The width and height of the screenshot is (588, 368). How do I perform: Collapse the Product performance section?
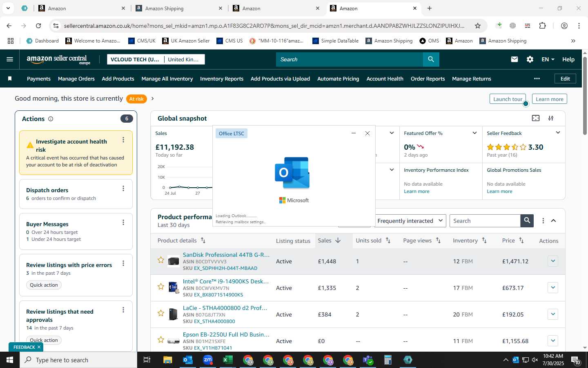pos(554,221)
